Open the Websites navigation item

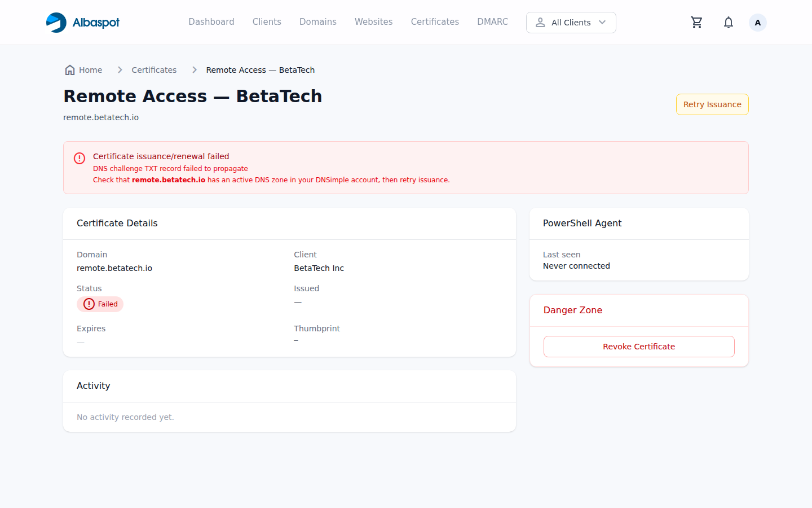click(x=373, y=22)
